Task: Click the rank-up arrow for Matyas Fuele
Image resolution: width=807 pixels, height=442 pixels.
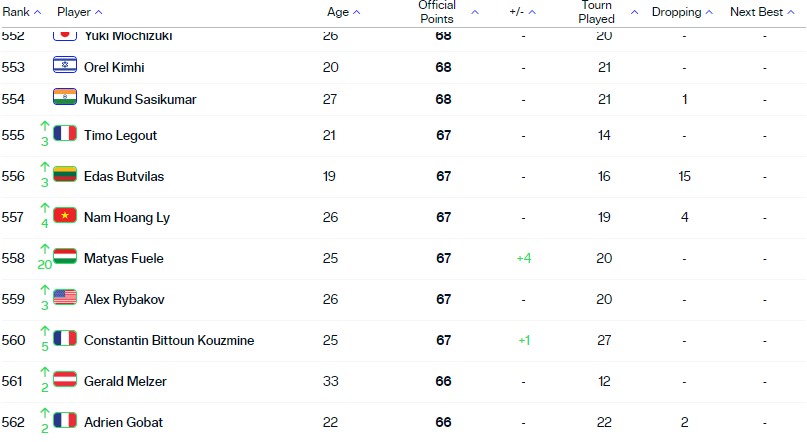Action: pyautogui.click(x=45, y=249)
